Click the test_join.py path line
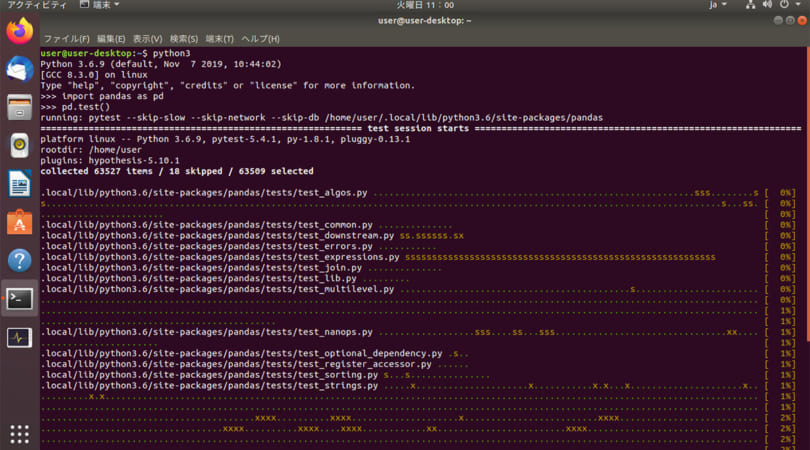 pyautogui.click(x=201, y=268)
